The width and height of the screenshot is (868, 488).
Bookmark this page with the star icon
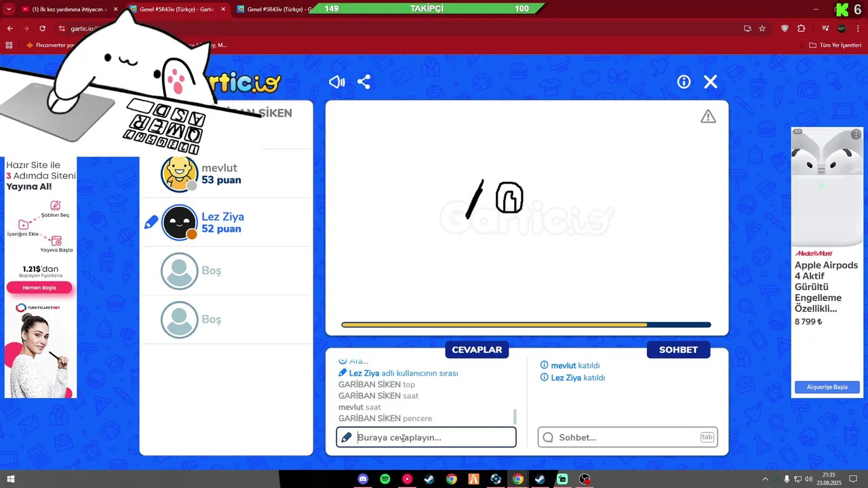tap(762, 28)
